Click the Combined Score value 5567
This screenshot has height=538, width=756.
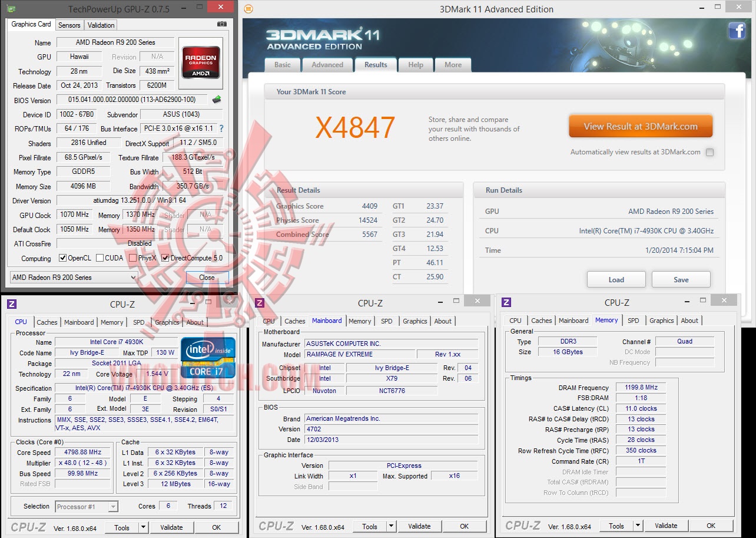[x=370, y=235]
